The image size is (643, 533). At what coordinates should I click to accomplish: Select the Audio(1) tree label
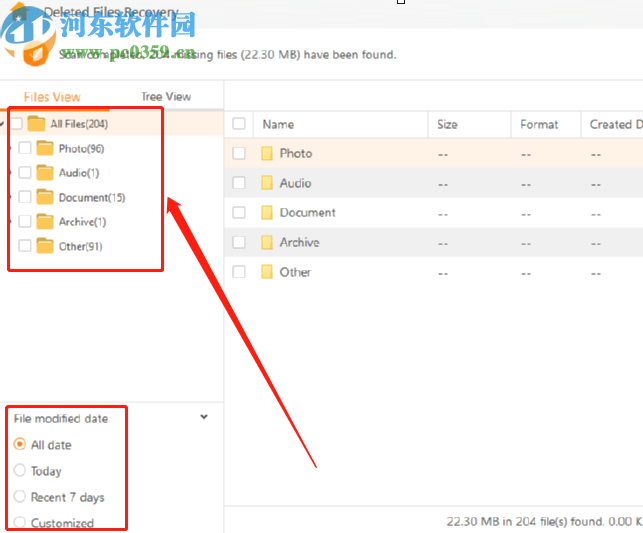[x=79, y=173]
